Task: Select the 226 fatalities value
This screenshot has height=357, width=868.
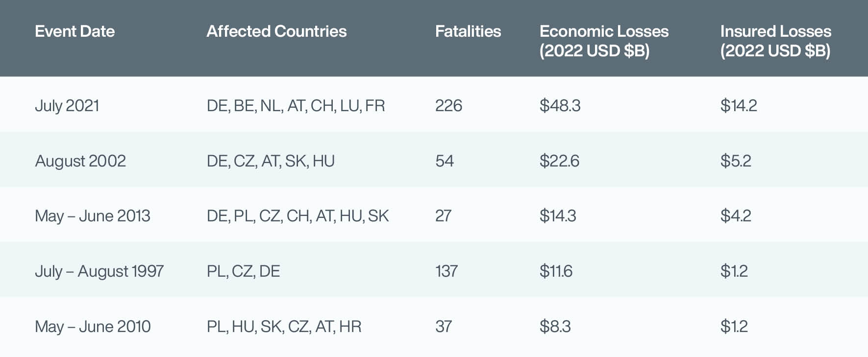Action: [448, 106]
